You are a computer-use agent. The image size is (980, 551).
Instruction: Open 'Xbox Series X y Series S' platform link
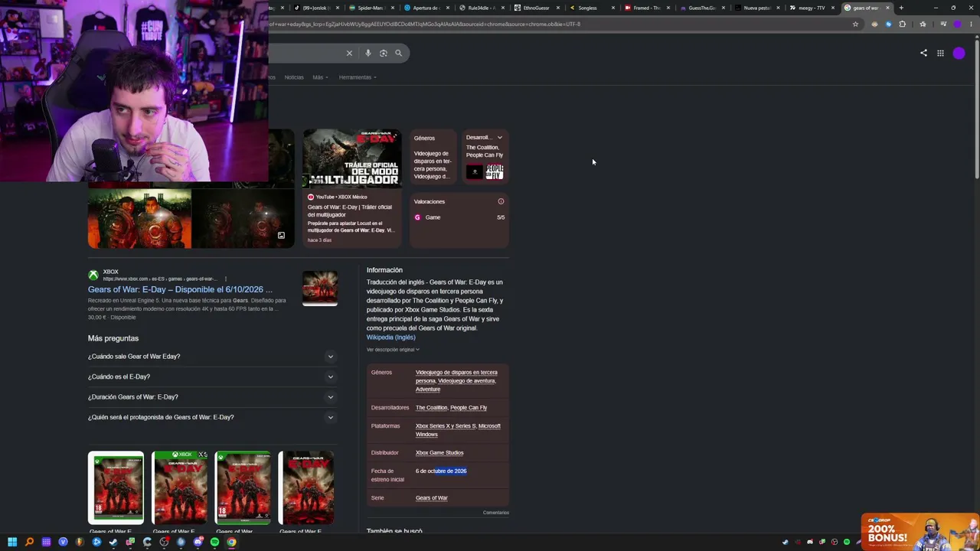click(x=446, y=425)
